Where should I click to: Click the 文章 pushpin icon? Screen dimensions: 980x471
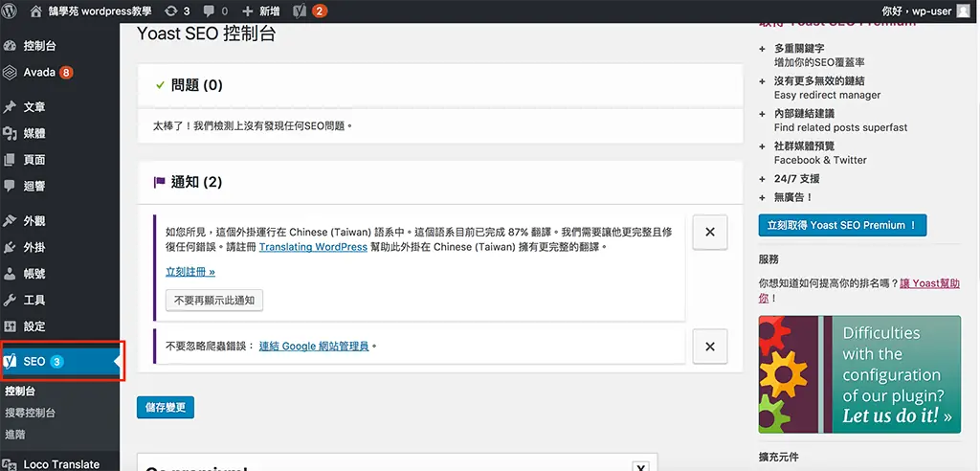(10, 107)
